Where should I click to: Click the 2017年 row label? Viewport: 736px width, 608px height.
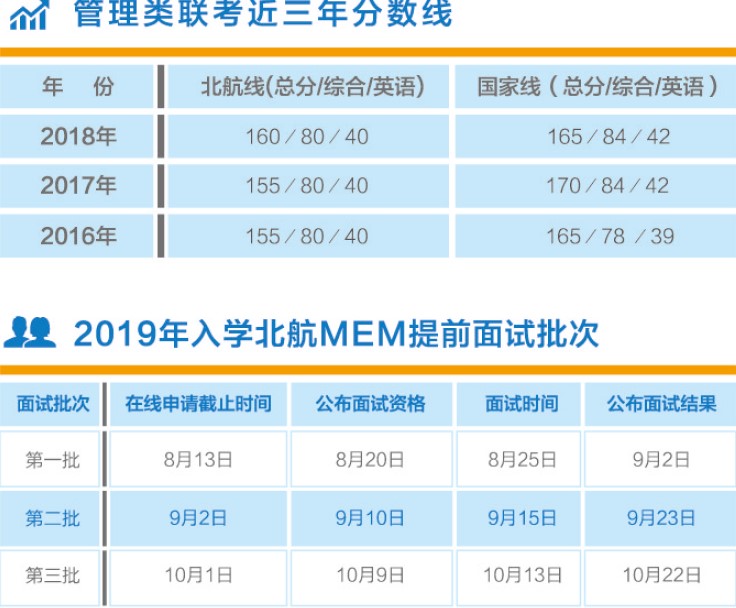(78, 186)
